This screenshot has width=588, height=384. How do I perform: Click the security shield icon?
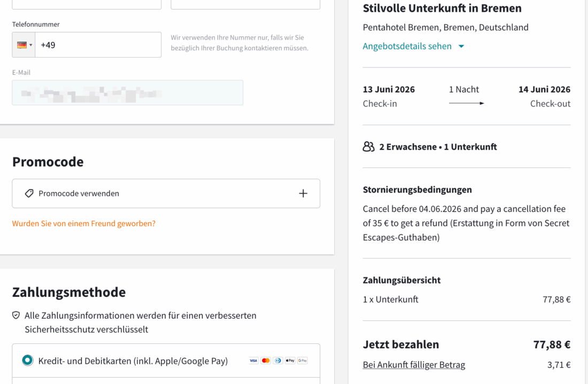coord(16,316)
